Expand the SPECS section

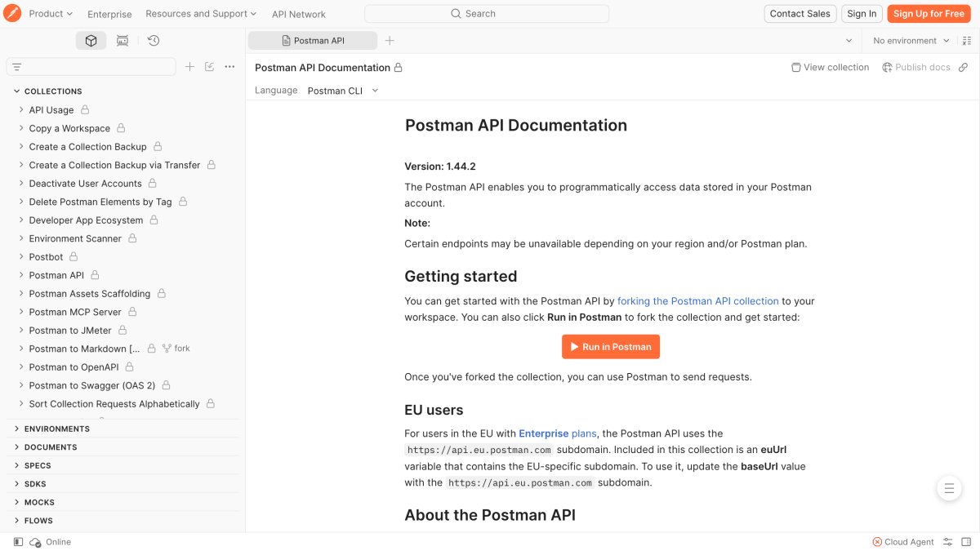pyautogui.click(x=16, y=465)
